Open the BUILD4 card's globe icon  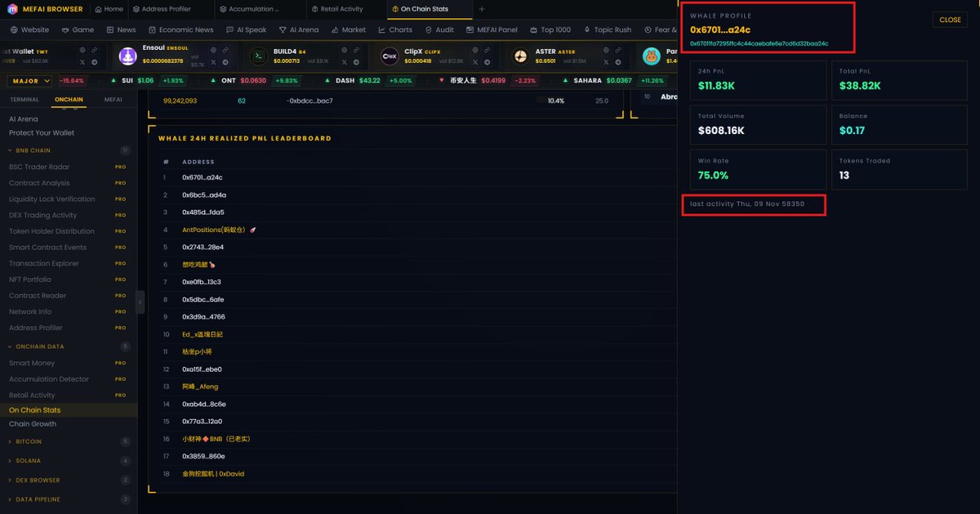click(344, 50)
